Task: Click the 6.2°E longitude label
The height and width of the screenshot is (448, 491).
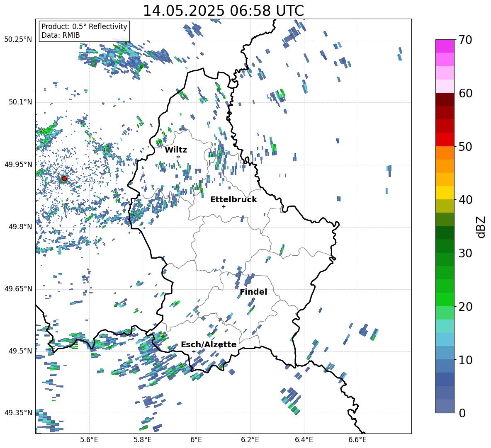Action: tap(250, 440)
